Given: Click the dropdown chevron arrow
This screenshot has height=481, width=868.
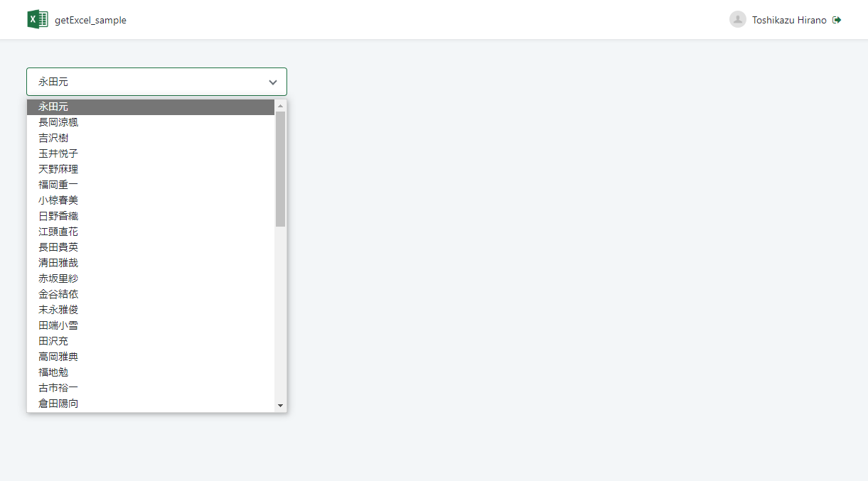Looking at the screenshot, I should 273,82.
